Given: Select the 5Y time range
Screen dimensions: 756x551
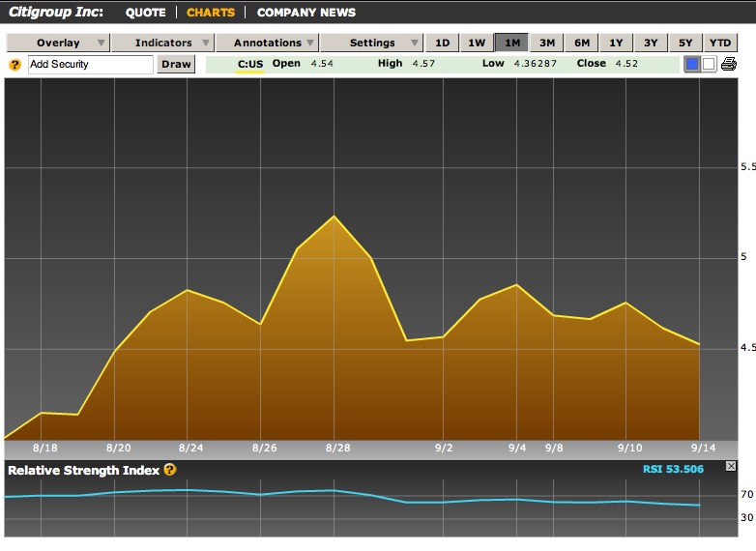Looking at the screenshot, I should [x=685, y=43].
